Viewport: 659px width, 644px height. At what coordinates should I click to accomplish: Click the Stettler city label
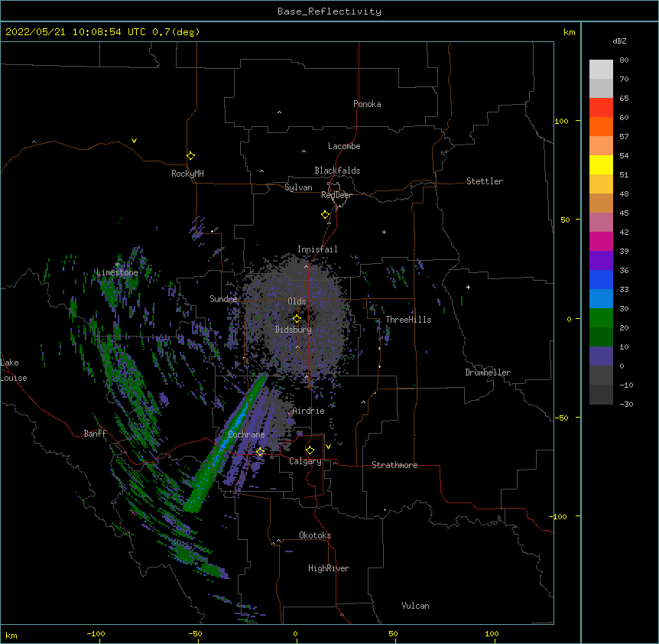[484, 181]
